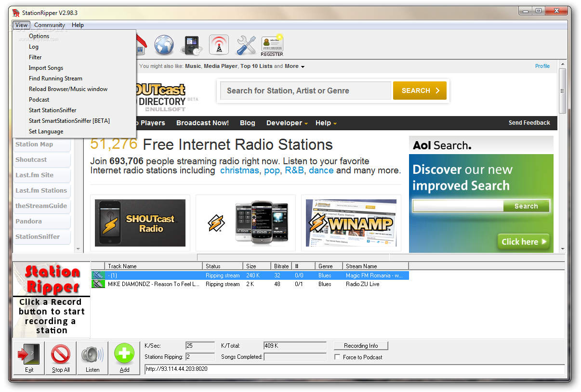Click the Station, Artist or Genre search field
This screenshot has height=392, width=581.
click(x=306, y=91)
